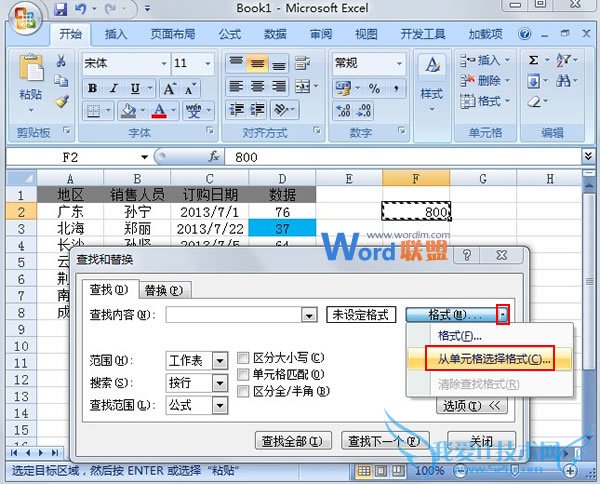Click the Paste clipboard icon
This screenshot has width=600, height=484.
pyautogui.click(x=31, y=68)
